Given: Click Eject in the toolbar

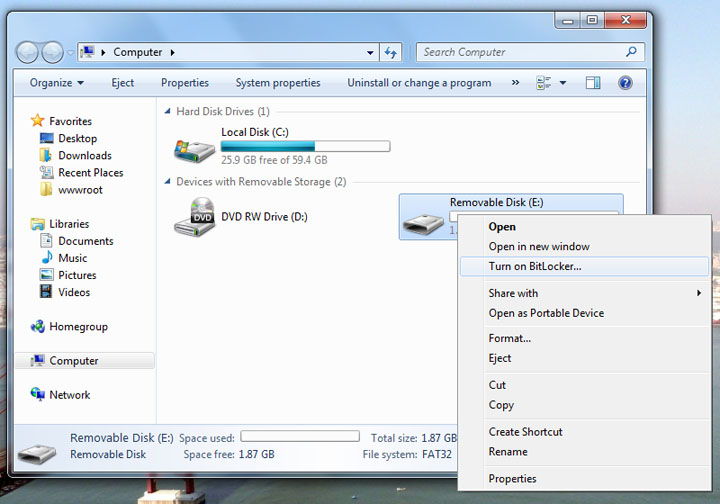Looking at the screenshot, I should [123, 83].
